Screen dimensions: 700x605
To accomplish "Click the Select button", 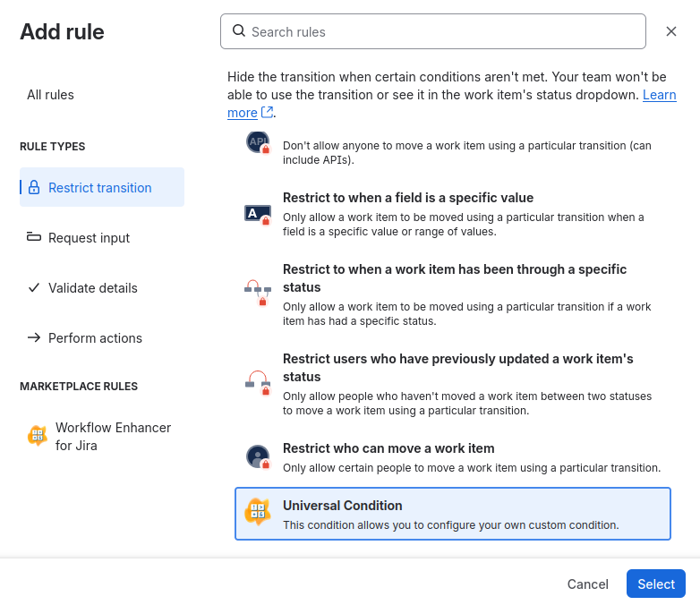I will tap(656, 584).
